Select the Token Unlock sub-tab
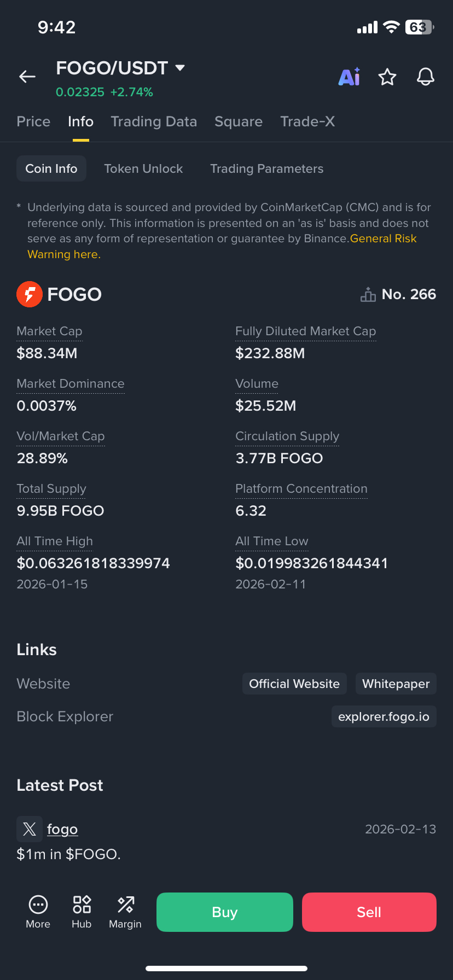 click(x=143, y=168)
